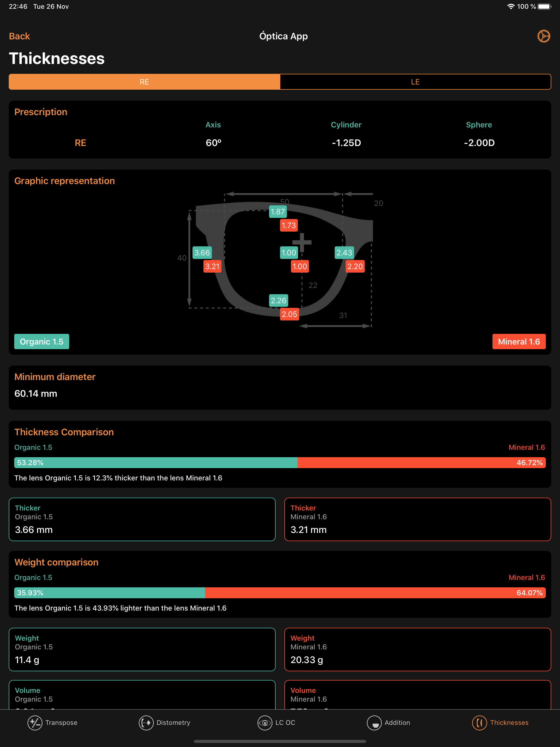The width and height of the screenshot is (560, 747).
Task: Tap the Óptica App title
Action: tap(283, 36)
